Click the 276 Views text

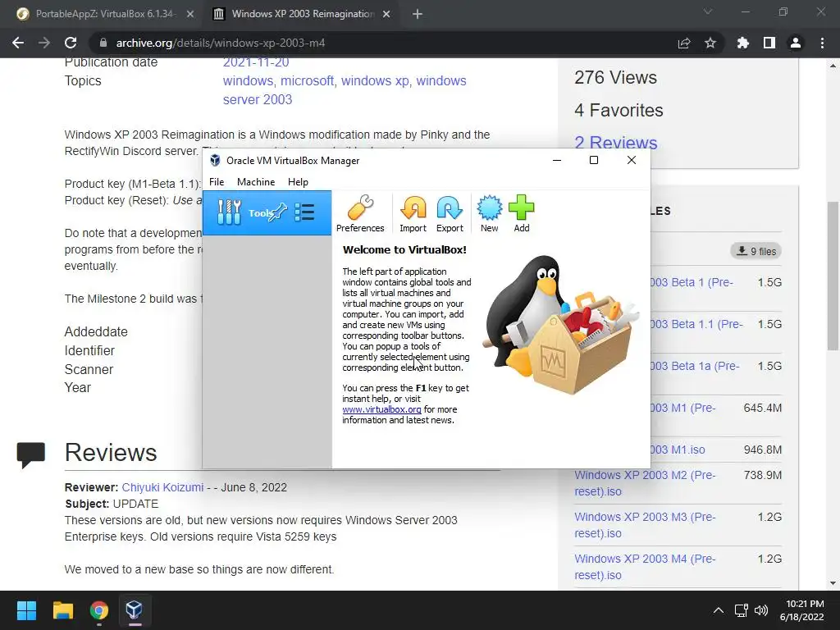615,78
